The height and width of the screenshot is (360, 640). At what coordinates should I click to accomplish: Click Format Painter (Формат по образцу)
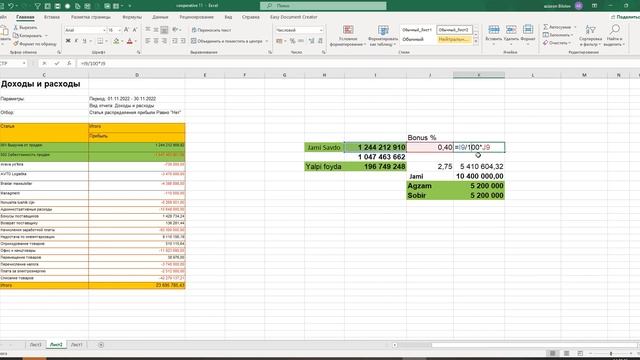coord(35,44)
